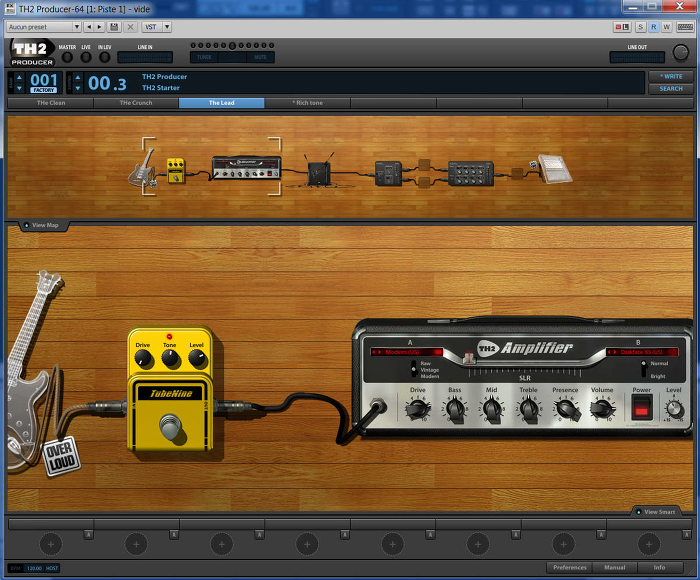Open amp model A 'Modern (US)' selector
700x580 pixels.
(x=407, y=352)
